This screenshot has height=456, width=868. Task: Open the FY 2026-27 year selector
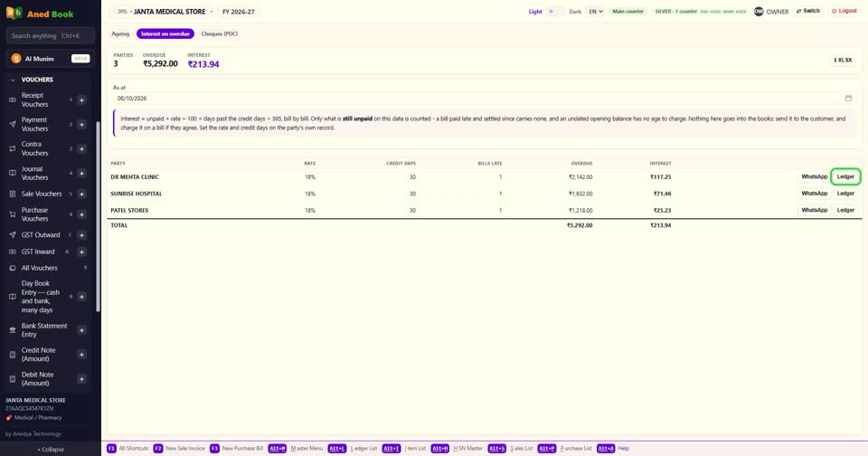click(x=239, y=12)
